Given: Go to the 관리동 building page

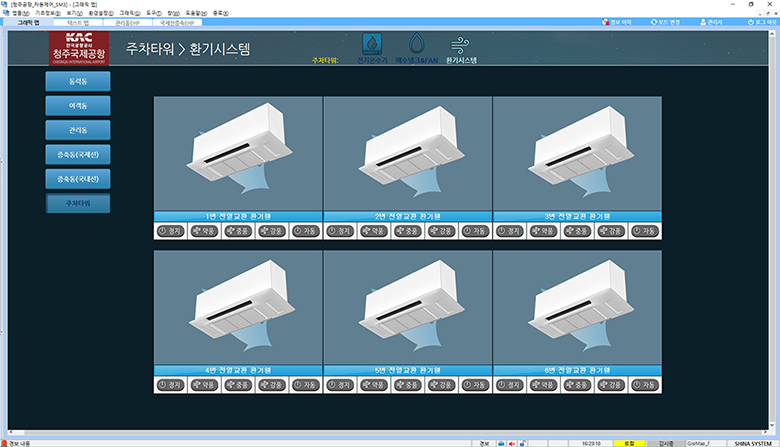Looking at the screenshot, I should 78,130.
